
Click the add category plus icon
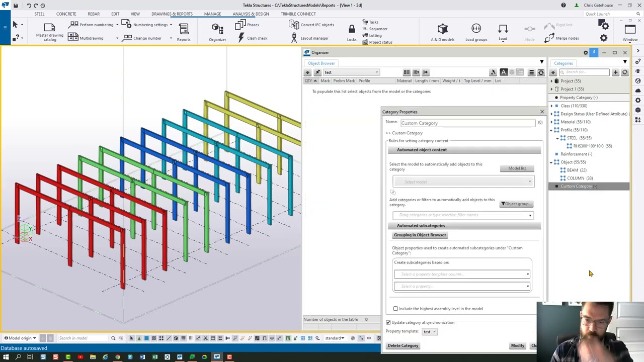pyautogui.click(x=615, y=72)
